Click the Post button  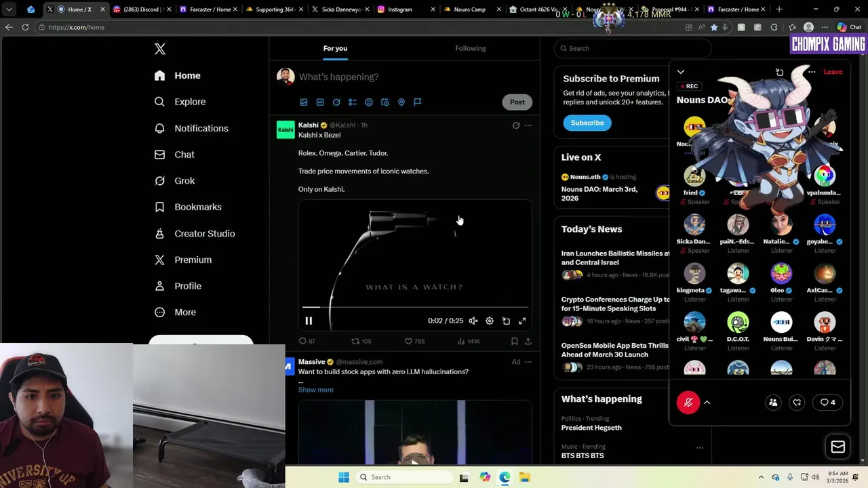pyautogui.click(x=517, y=102)
